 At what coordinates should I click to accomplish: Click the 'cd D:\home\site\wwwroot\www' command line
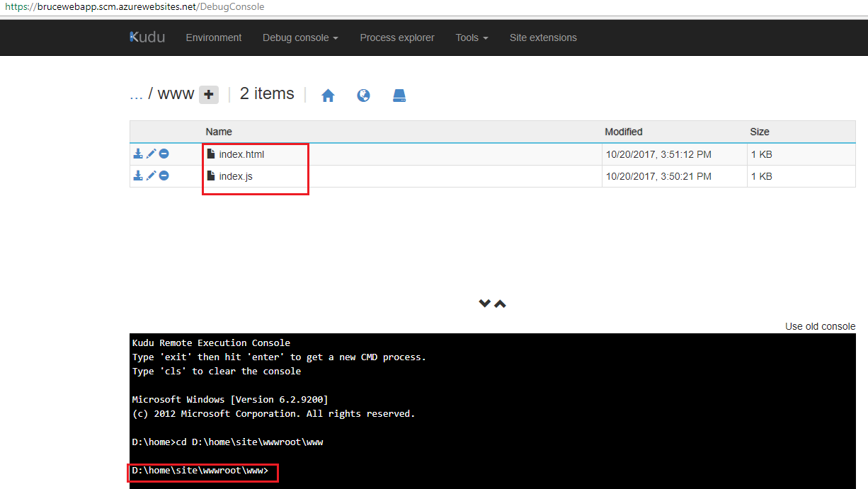click(x=250, y=442)
